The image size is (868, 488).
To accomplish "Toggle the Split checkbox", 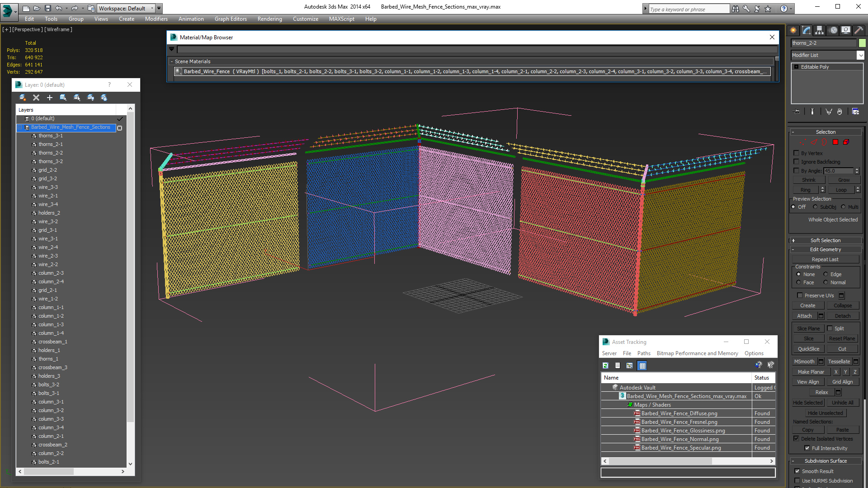I will point(830,328).
